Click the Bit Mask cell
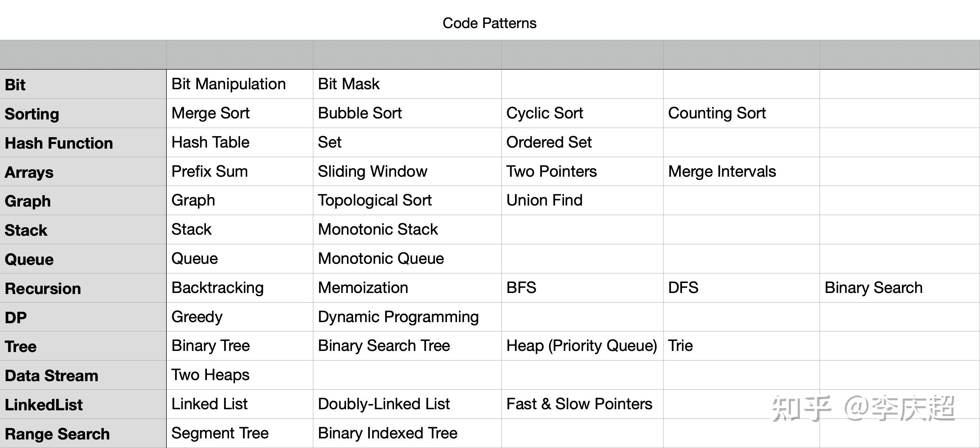980x448 pixels. tap(348, 84)
